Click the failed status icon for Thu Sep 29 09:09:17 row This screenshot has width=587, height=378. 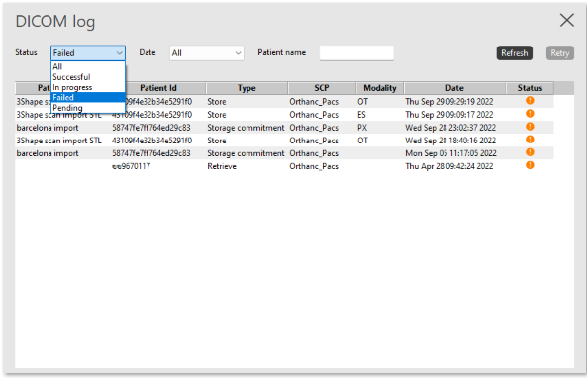click(530, 114)
